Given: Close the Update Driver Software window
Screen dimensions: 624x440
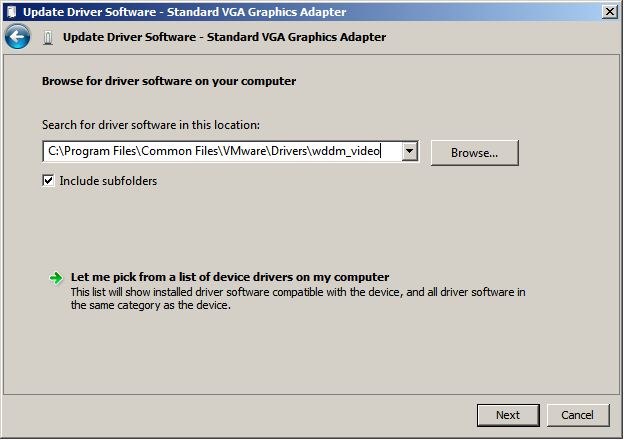Looking at the screenshot, I should point(609,11).
